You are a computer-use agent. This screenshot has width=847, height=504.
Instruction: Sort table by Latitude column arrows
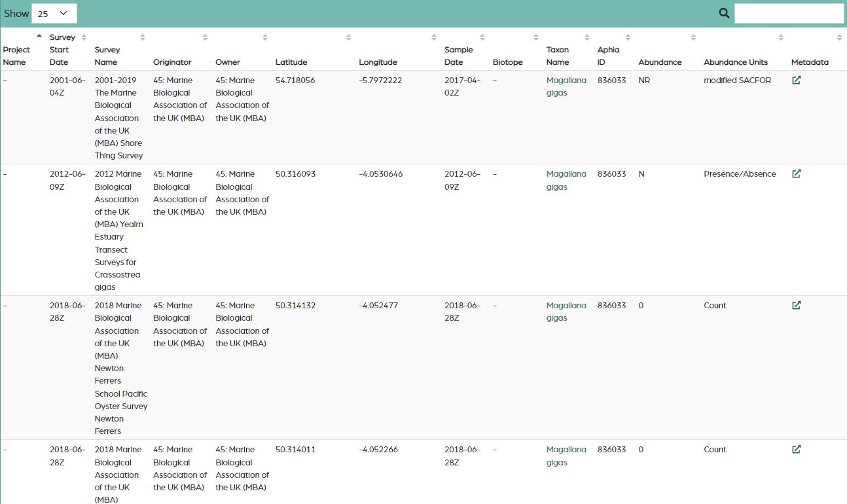click(x=348, y=37)
